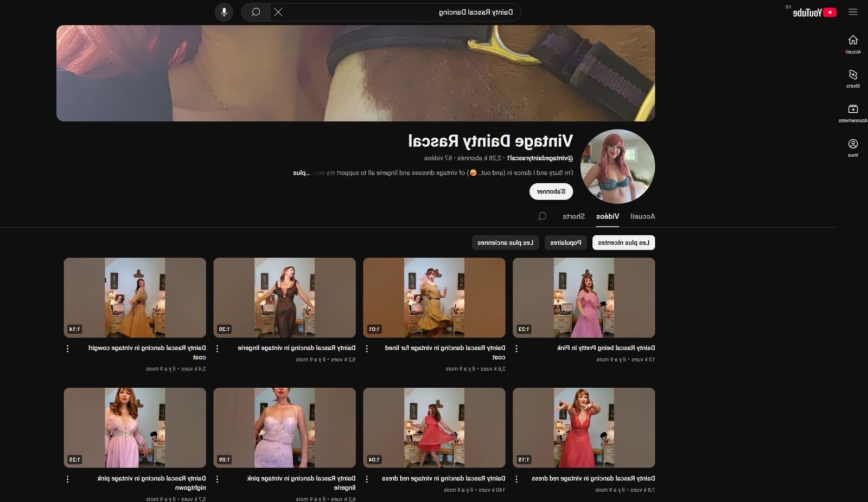Click title dancing in vintage pink lingerie

(x=301, y=483)
